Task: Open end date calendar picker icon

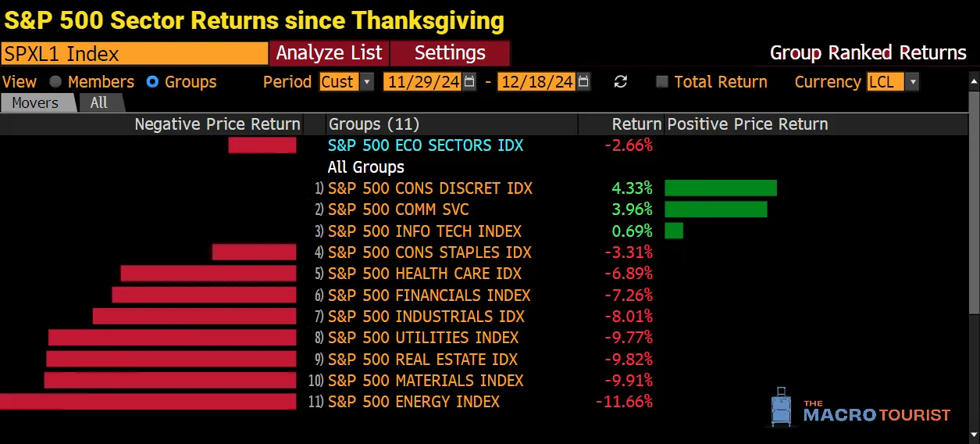Action: 583,82
